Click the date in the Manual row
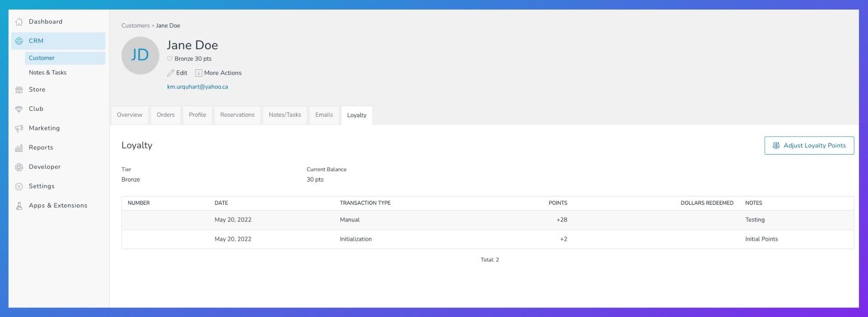Screen dimensions: 868x317 pos(233,220)
